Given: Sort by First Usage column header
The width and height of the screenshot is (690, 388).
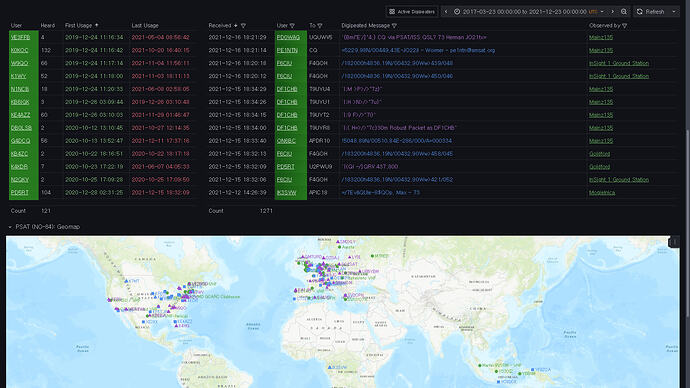Looking at the screenshot, I should tap(78, 26).
